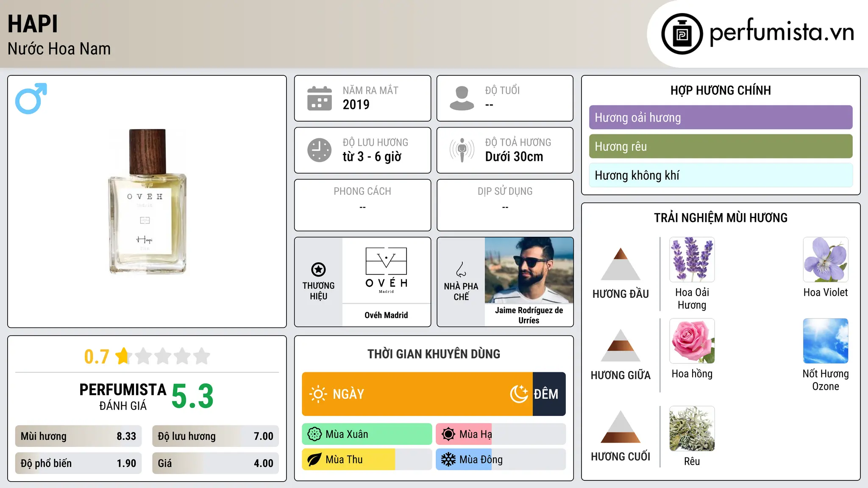Click the Mùa Xuân spring season bar
Image resolution: width=868 pixels, height=488 pixels.
click(x=367, y=434)
